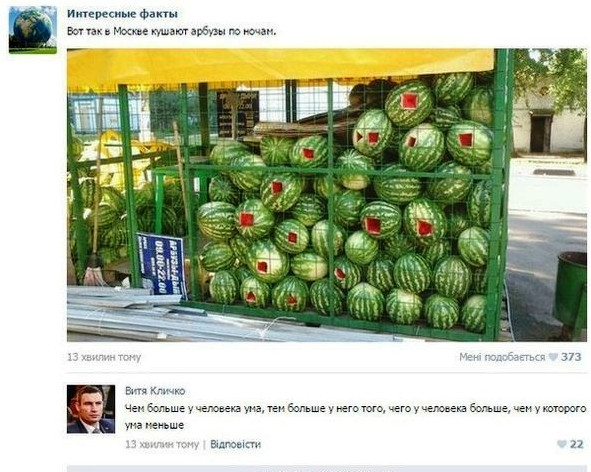Open Витя Кличко's profile via his name
The width and height of the screenshot is (591, 472).
click(x=155, y=391)
